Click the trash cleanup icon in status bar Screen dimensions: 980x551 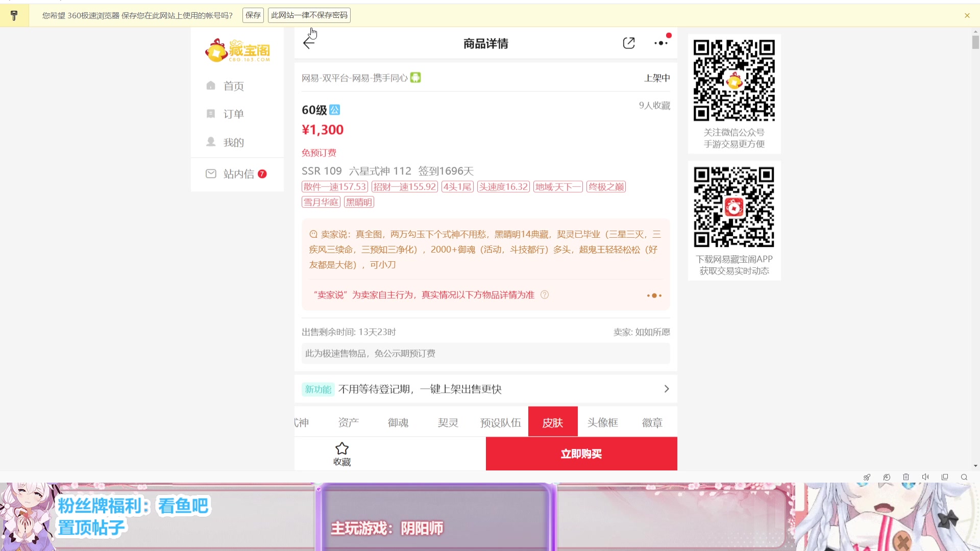(x=906, y=477)
